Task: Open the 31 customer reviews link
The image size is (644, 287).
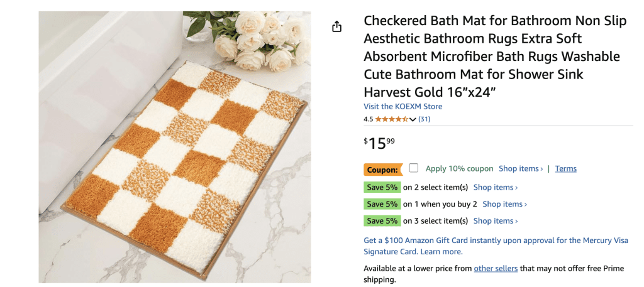Action: (x=425, y=119)
